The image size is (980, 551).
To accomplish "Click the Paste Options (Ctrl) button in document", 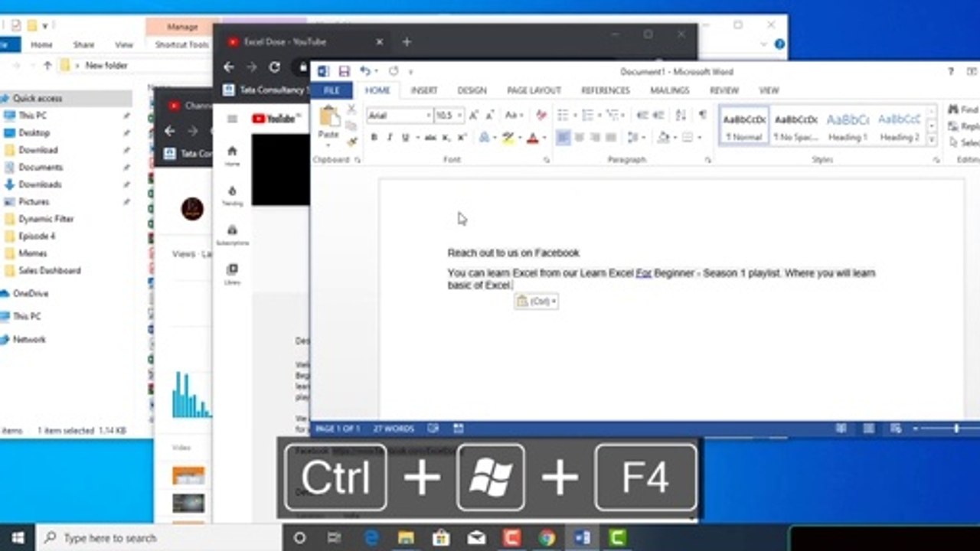I will click(x=536, y=302).
